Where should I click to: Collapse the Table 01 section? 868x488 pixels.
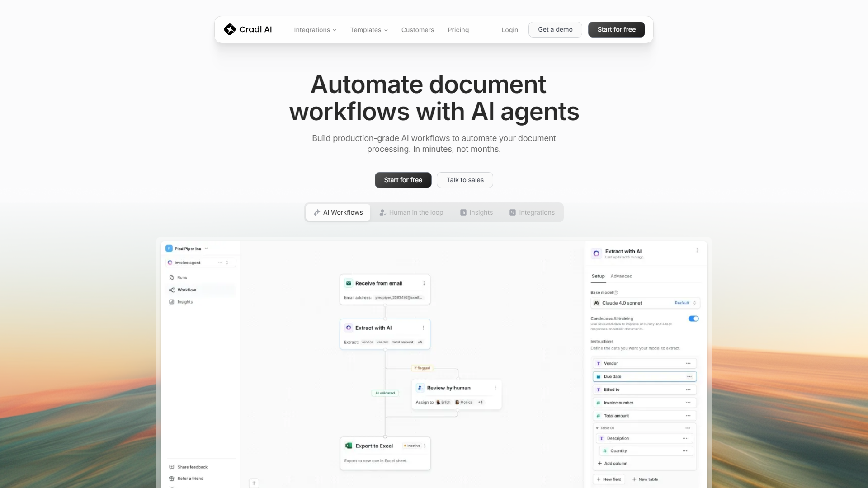click(x=597, y=428)
